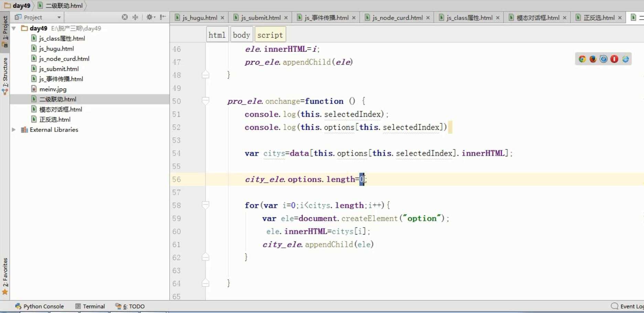
Task: Close the js_submit.html tab
Action: tap(286, 18)
